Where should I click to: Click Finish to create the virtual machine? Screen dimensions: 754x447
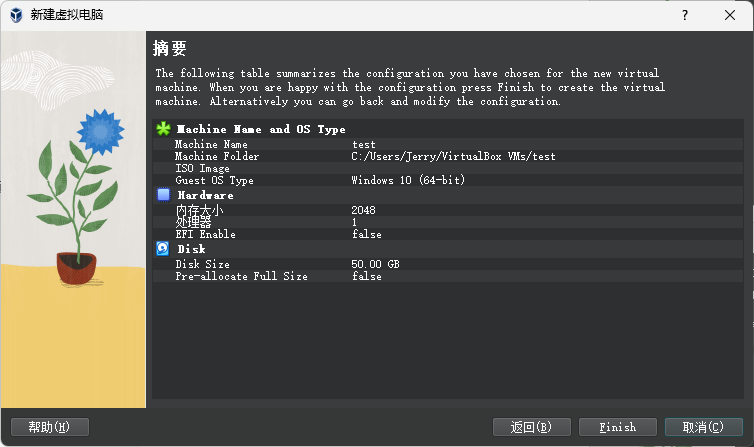click(x=617, y=427)
